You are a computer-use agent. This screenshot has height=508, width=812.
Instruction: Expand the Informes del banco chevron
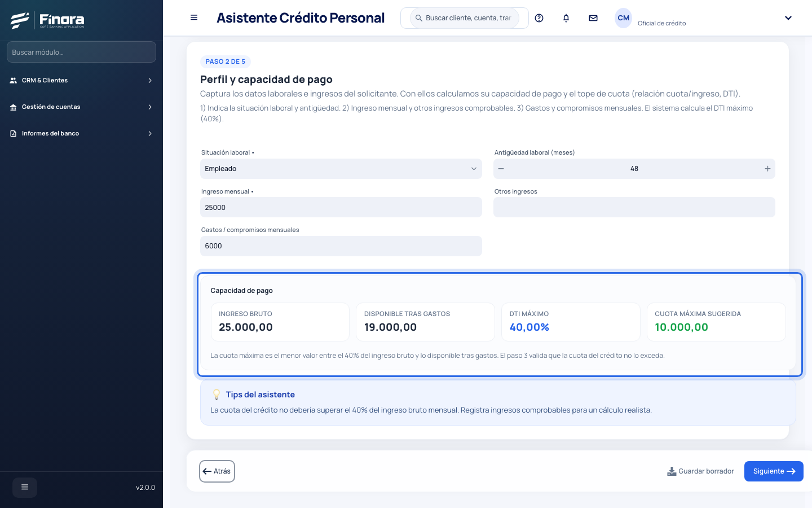pyautogui.click(x=150, y=134)
